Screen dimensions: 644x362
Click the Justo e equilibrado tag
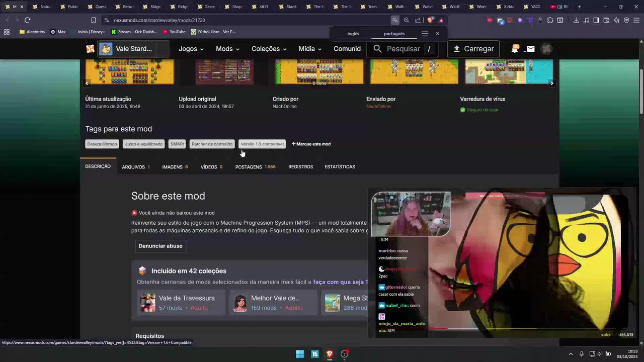pos(144,144)
